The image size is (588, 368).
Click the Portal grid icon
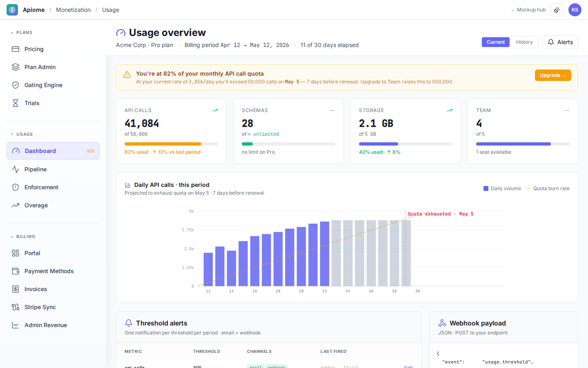tap(16, 253)
